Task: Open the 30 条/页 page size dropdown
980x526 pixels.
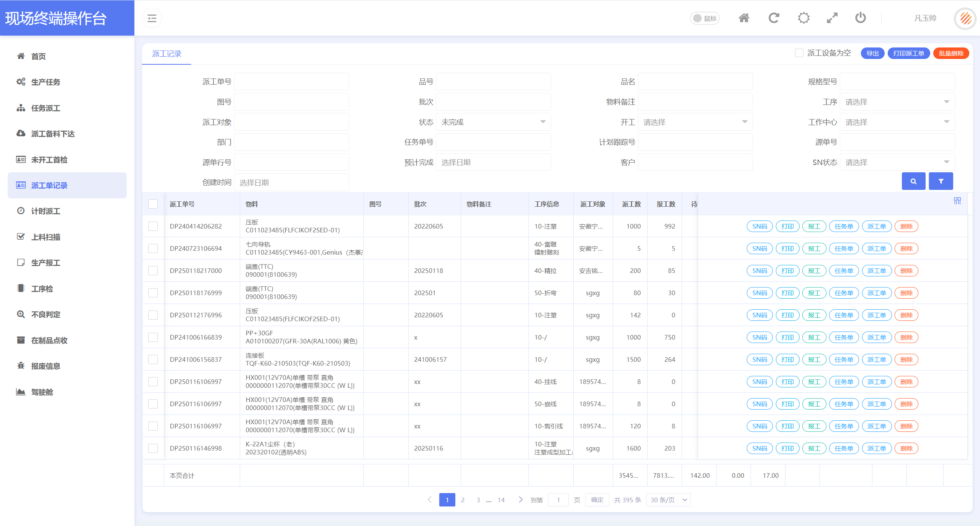Action: [x=668, y=500]
